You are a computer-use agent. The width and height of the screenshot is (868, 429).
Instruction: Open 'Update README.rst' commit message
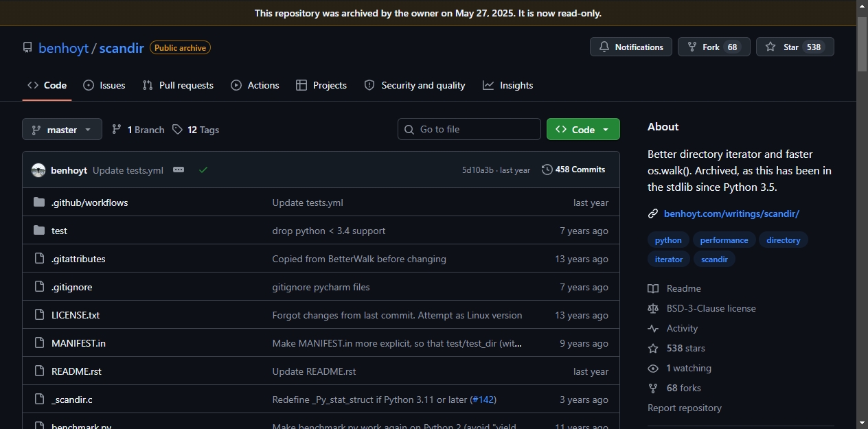(314, 371)
